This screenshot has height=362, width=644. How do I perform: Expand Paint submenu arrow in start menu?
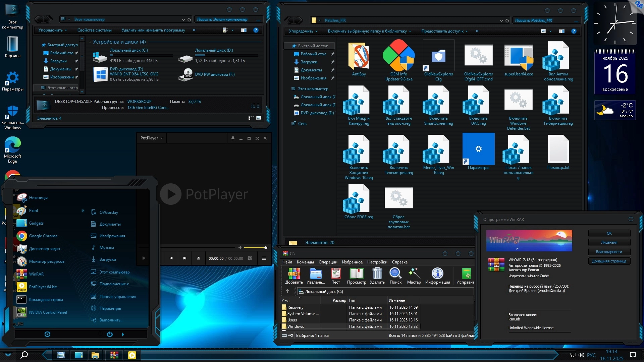click(83, 210)
